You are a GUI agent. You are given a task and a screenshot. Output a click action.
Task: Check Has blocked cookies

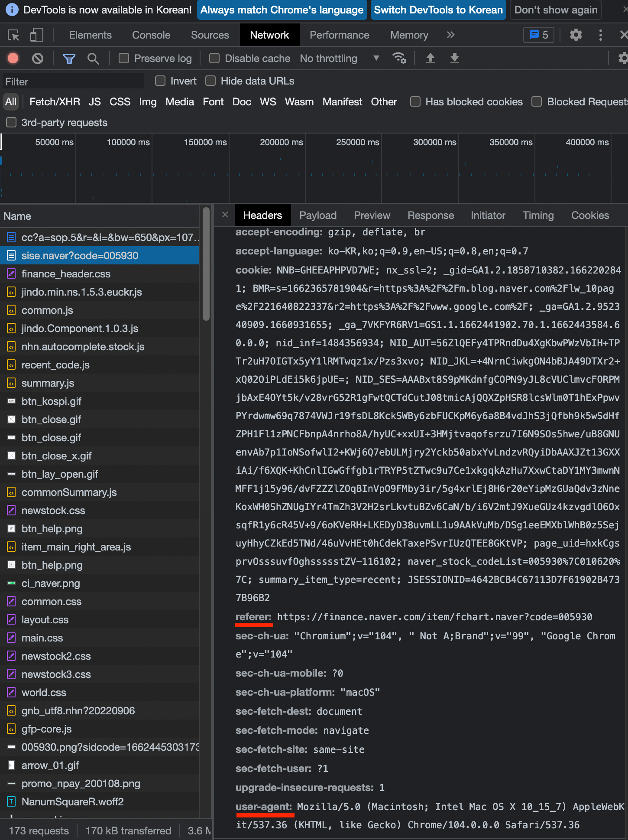(415, 102)
